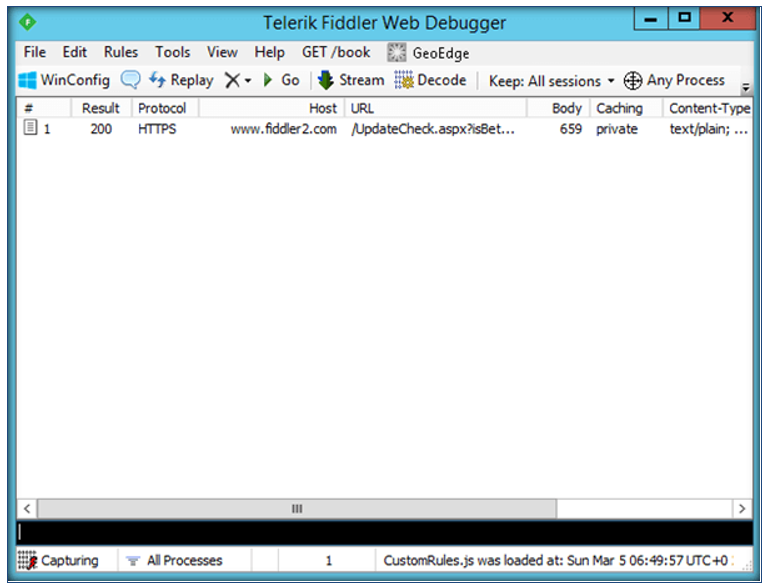Click the Any Process crosshair icon
Screen dimensions: 774x585
click(x=633, y=80)
